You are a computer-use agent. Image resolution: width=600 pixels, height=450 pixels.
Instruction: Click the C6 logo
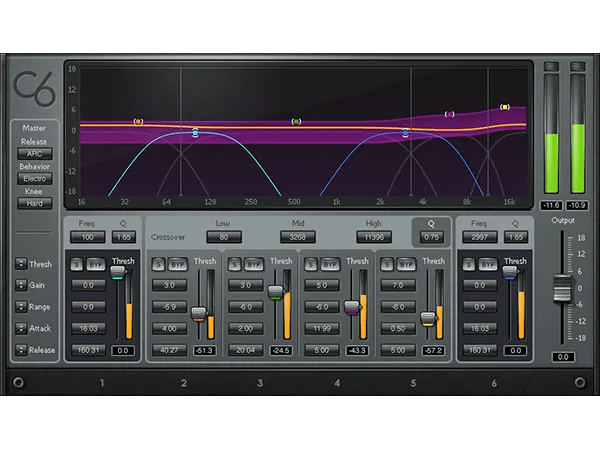point(34,88)
